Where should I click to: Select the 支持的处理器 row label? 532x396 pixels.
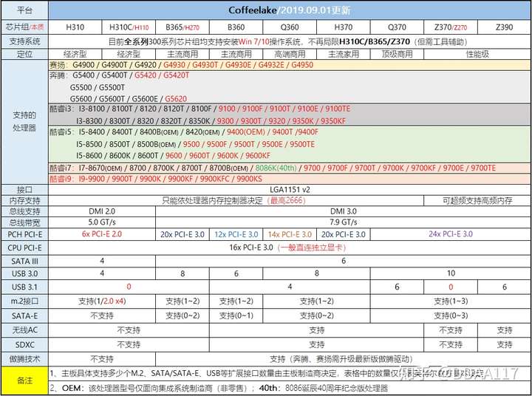(25, 122)
